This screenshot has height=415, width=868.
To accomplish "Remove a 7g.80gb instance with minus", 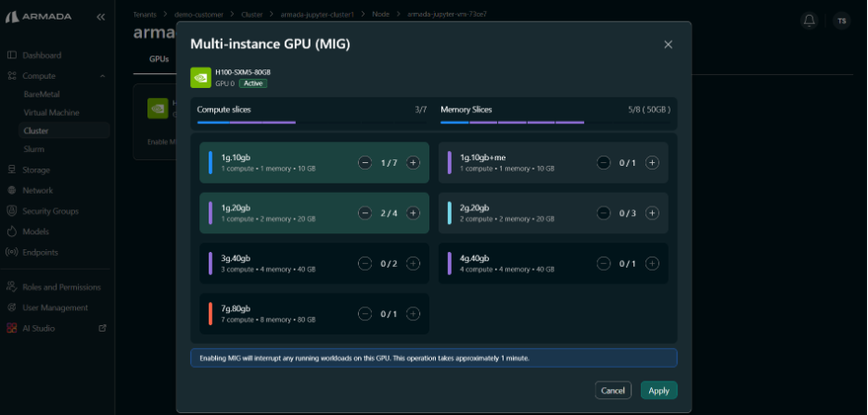I will click(x=364, y=314).
